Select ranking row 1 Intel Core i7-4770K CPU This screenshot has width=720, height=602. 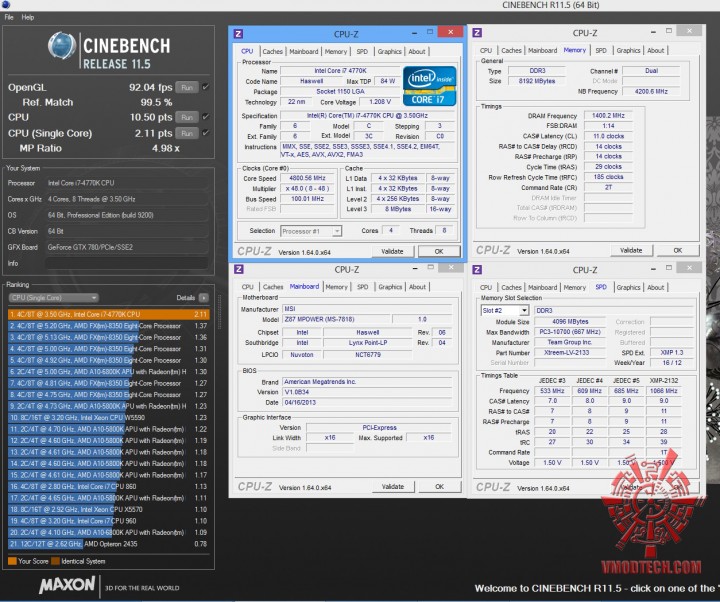coord(108,314)
